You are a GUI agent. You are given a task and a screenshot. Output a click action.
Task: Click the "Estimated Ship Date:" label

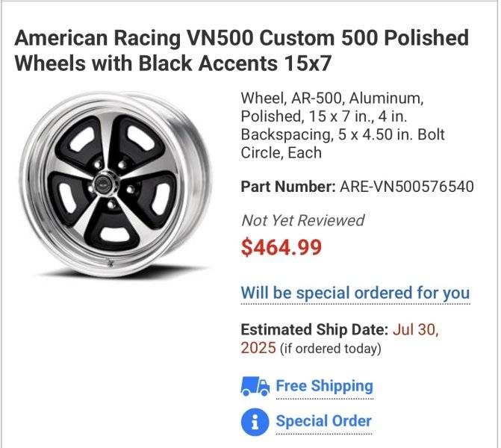pos(314,330)
